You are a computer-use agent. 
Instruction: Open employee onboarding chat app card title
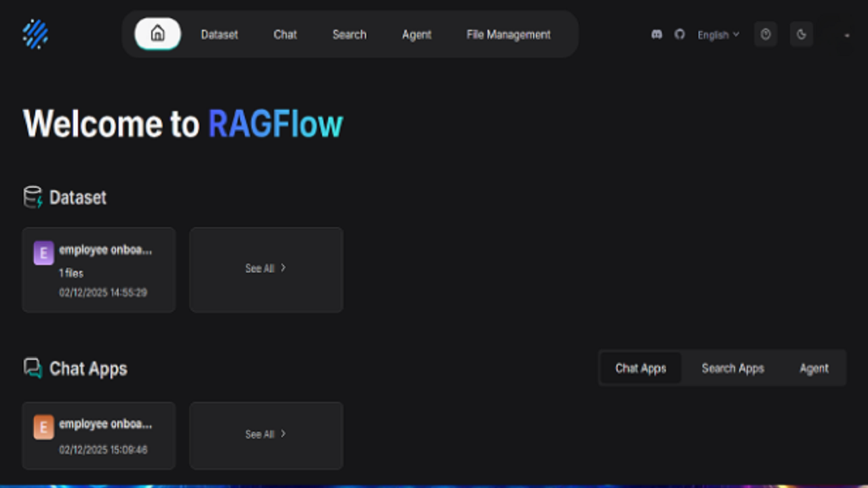[x=106, y=424]
